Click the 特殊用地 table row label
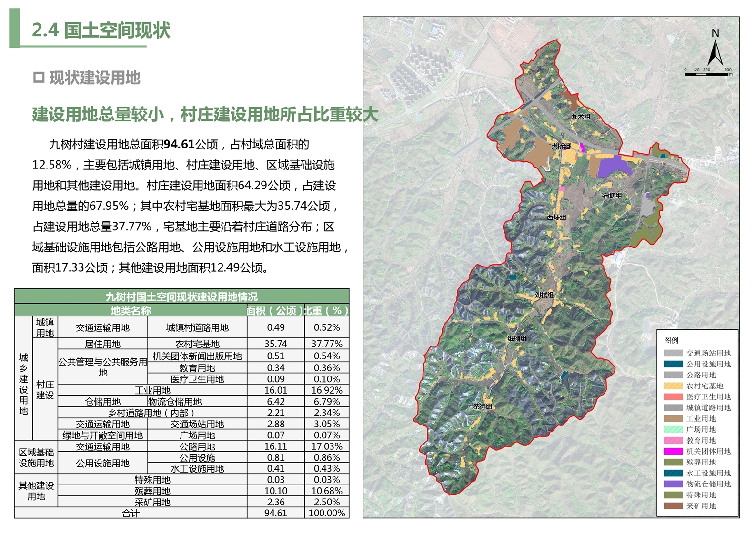The image size is (756, 534). [x=152, y=480]
